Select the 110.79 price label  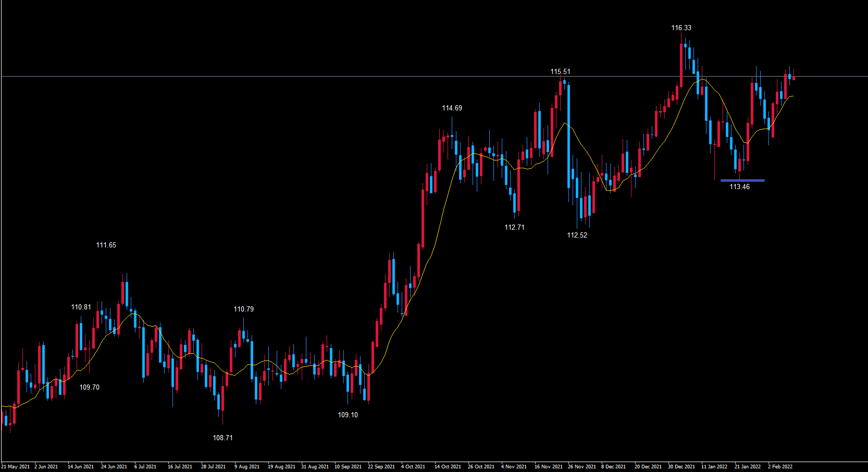243,309
